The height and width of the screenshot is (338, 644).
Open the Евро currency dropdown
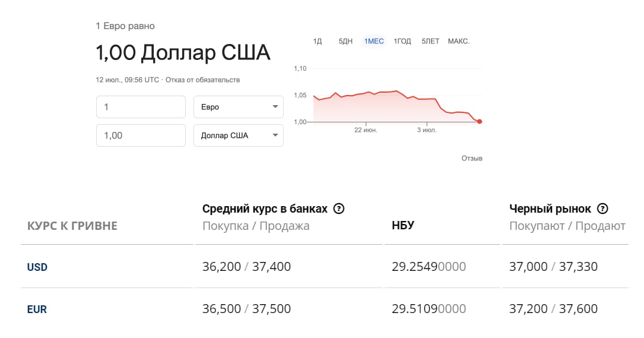(239, 107)
